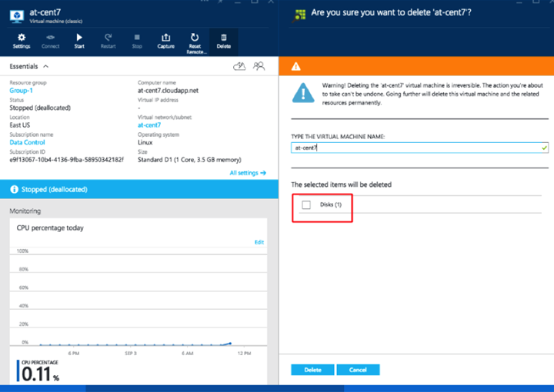Click the virtual machine icon beside at-cent7 title

(x=17, y=16)
